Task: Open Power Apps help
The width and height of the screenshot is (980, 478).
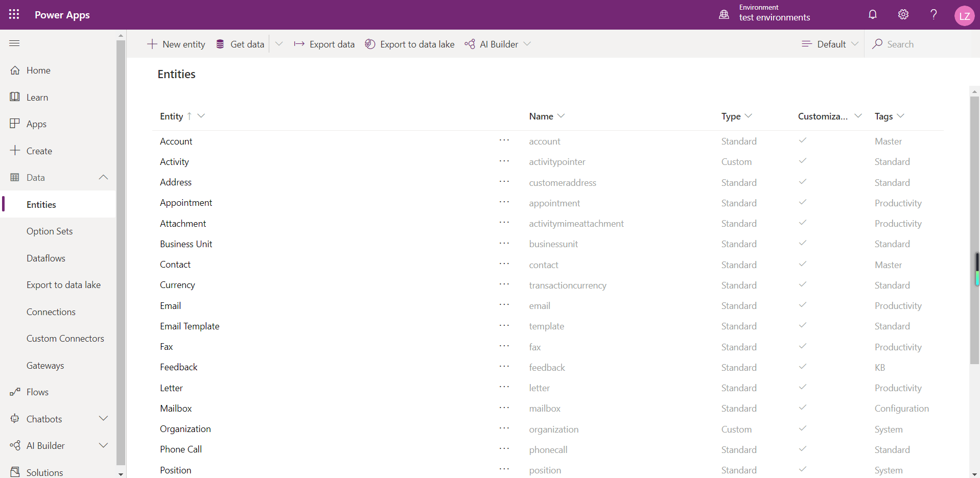Action: click(934, 14)
